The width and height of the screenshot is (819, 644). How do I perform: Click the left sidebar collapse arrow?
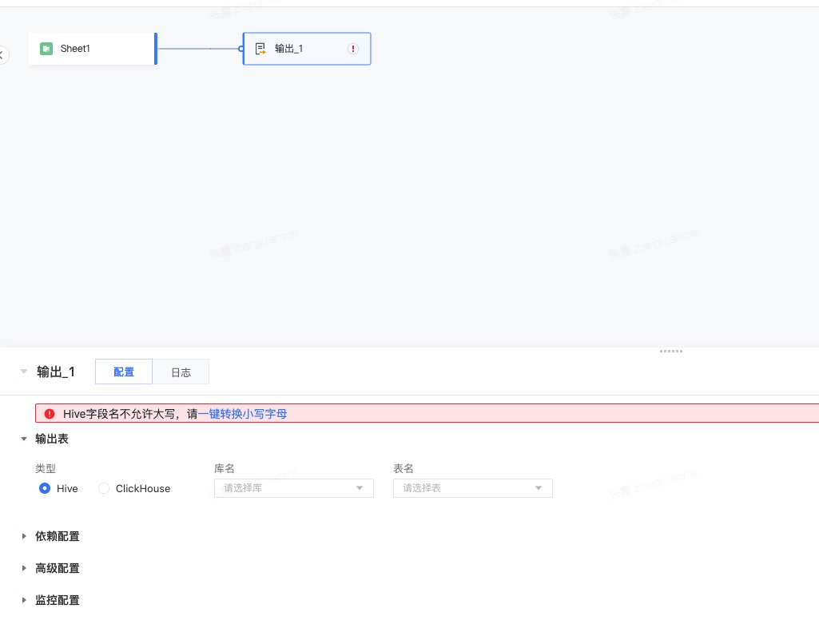[x=2, y=54]
